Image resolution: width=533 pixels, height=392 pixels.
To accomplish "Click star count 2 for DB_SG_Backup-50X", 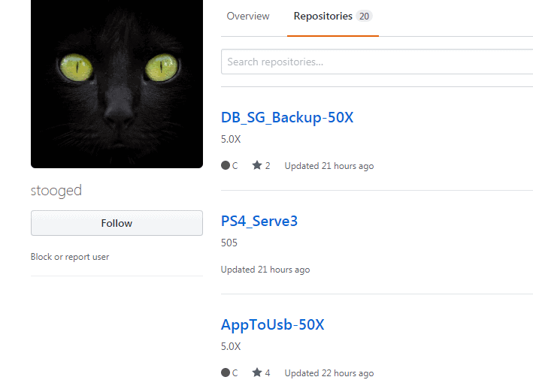I will [x=268, y=166].
